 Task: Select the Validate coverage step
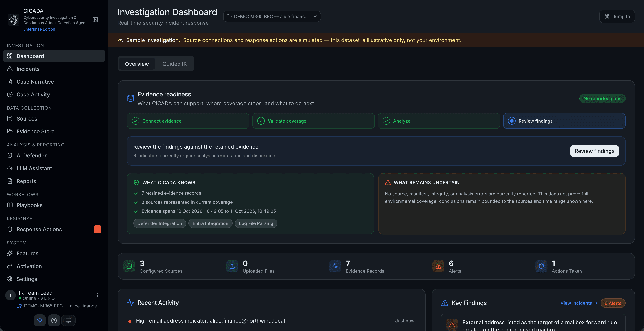point(313,121)
